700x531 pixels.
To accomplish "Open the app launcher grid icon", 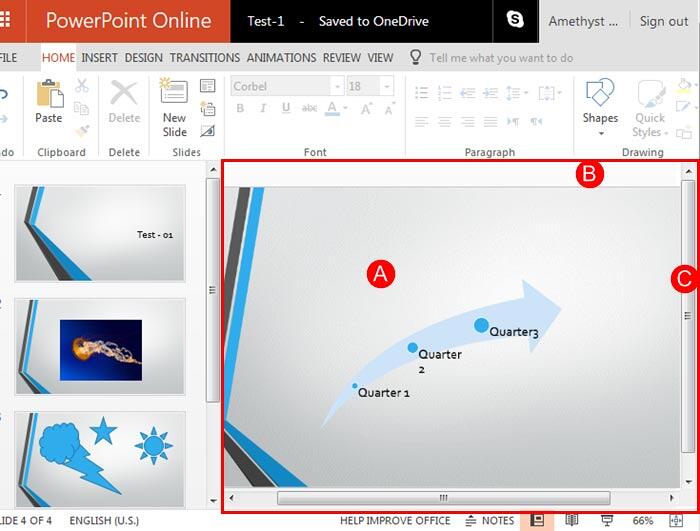I will pyautogui.click(x=5, y=21).
